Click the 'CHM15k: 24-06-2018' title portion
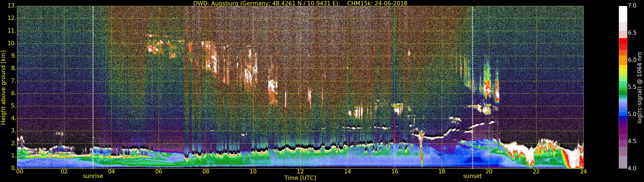This screenshot has height=182, width=644. click(377, 3)
